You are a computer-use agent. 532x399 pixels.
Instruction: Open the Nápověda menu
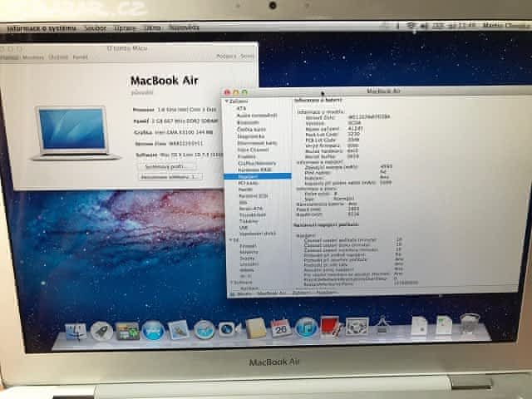[x=184, y=27]
